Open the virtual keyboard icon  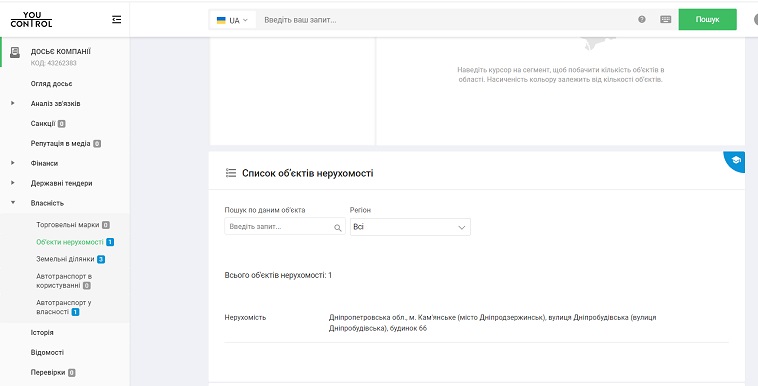(666, 19)
